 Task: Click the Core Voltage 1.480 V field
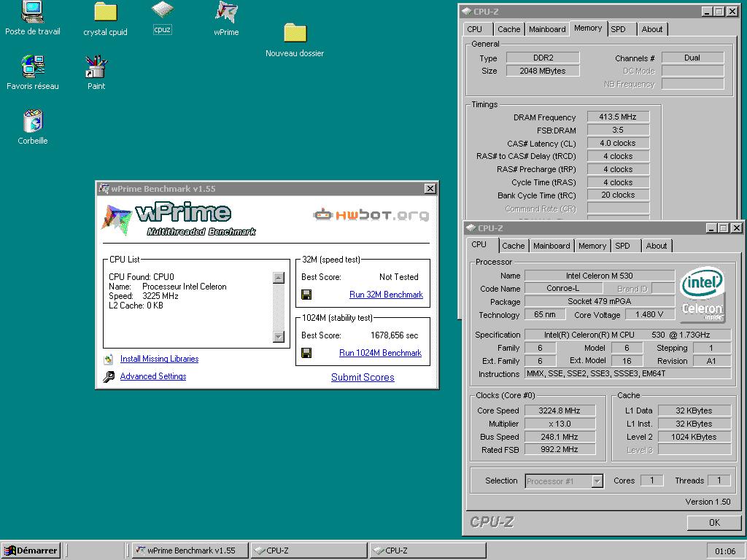tap(649, 314)
